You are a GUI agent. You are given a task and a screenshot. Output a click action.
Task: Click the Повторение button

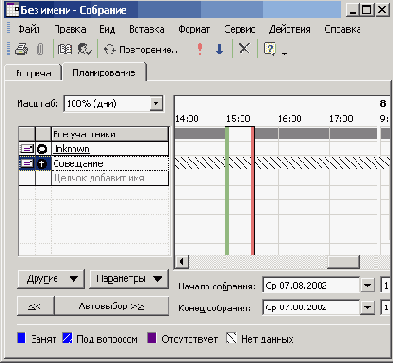141,49
